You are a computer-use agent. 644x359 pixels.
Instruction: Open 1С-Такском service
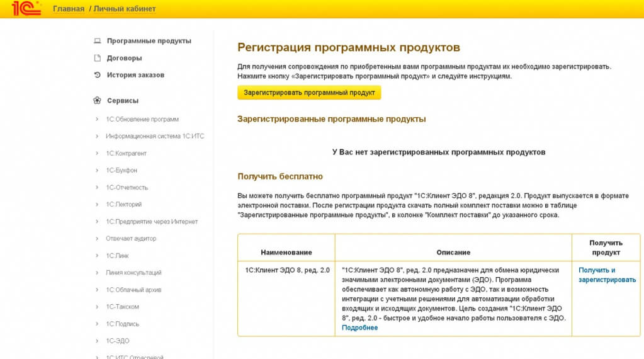point(122,307)
